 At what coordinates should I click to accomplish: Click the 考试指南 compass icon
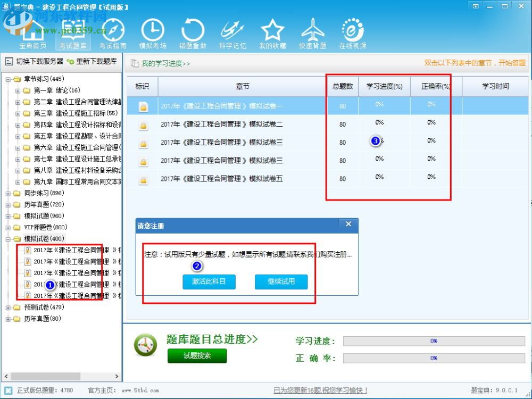[x=113, y=30]
